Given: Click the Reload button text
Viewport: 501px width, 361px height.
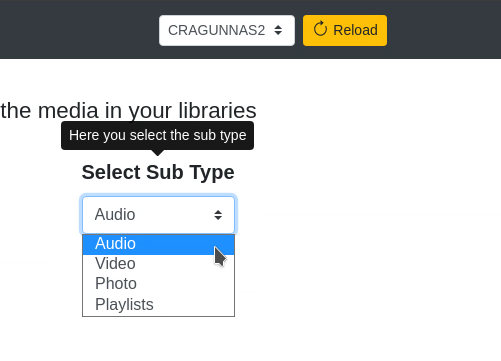Looking at the screenshot, I should (355, 30).
